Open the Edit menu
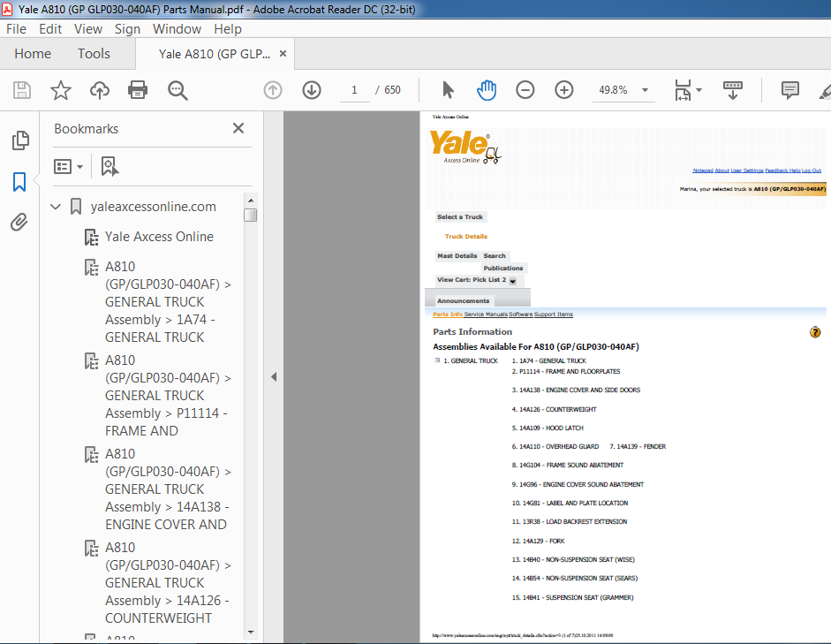 point(50,28)
